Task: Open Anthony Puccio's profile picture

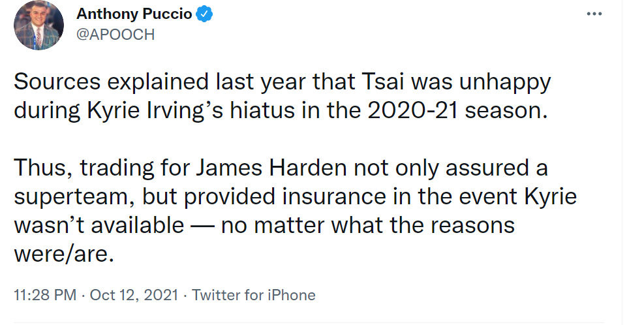Action: click(38, 25)
